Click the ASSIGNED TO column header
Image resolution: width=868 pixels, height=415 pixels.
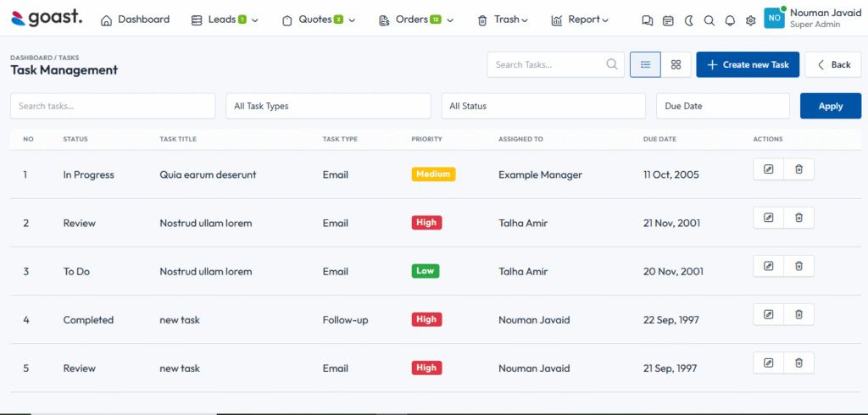pos(521,140)
